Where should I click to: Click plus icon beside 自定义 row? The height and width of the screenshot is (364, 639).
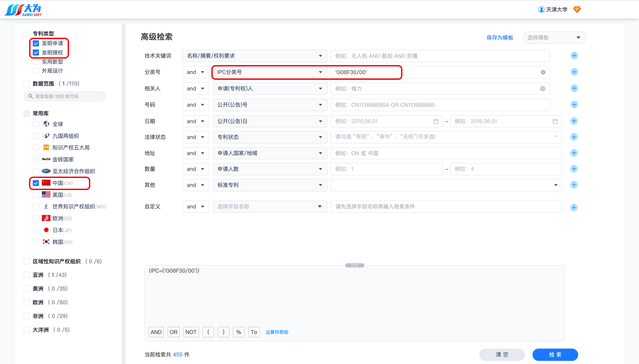click(574, 207)
